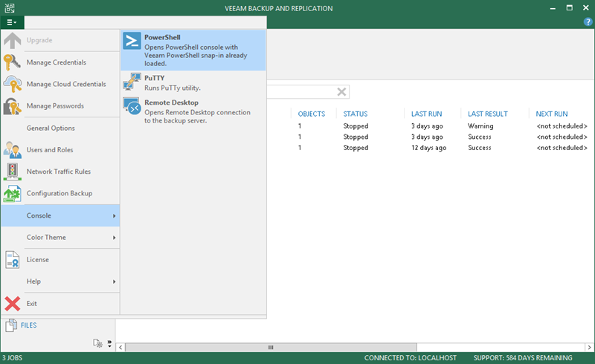Launch PowerShell from Console submenu

193,50
